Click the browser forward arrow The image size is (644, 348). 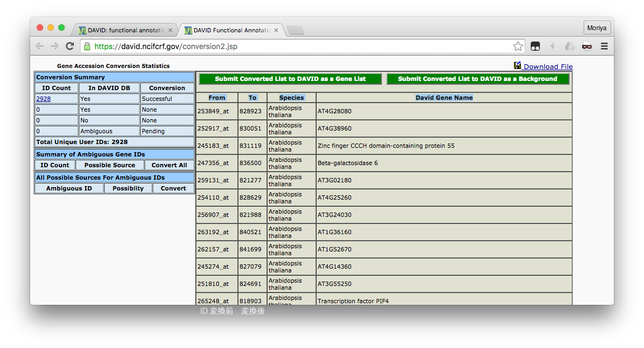(x=54, y=46)
